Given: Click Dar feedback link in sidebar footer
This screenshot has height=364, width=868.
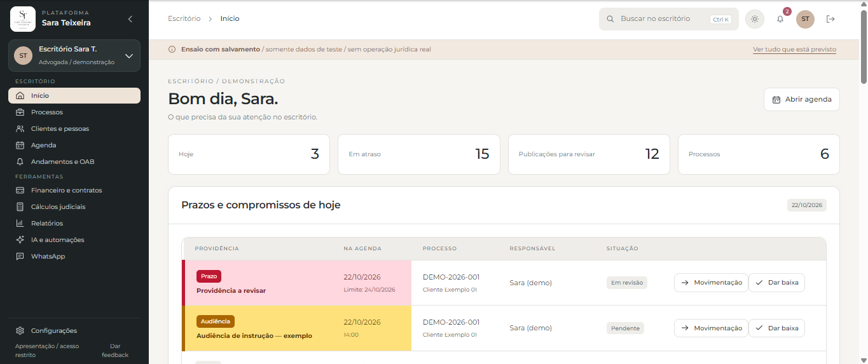Looking at the screenshot, I should 115,351.
